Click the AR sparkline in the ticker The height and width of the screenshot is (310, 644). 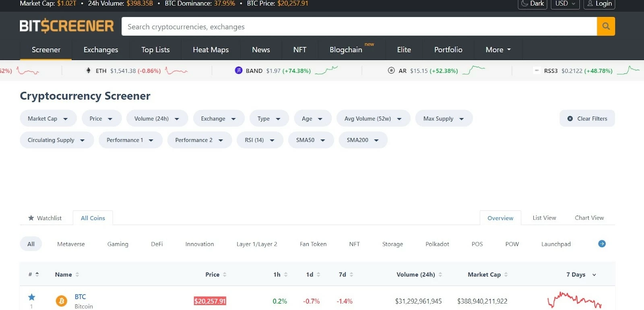[474, 70]
